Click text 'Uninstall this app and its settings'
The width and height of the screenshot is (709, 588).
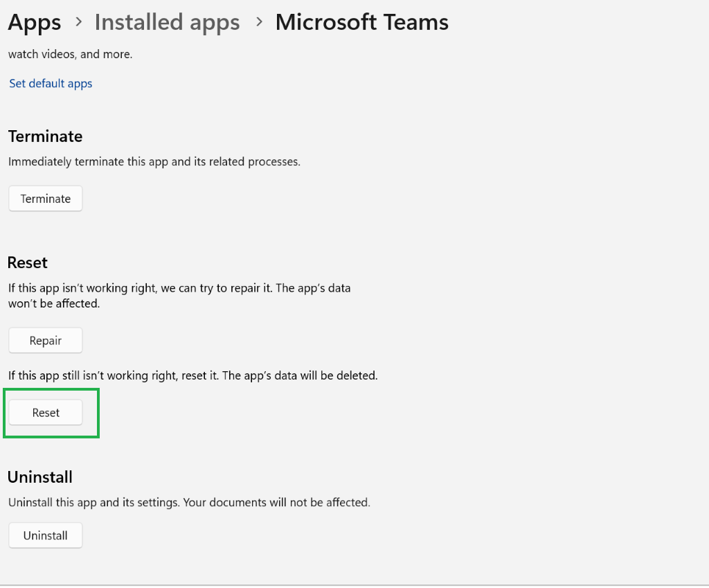tap(93, 503)
